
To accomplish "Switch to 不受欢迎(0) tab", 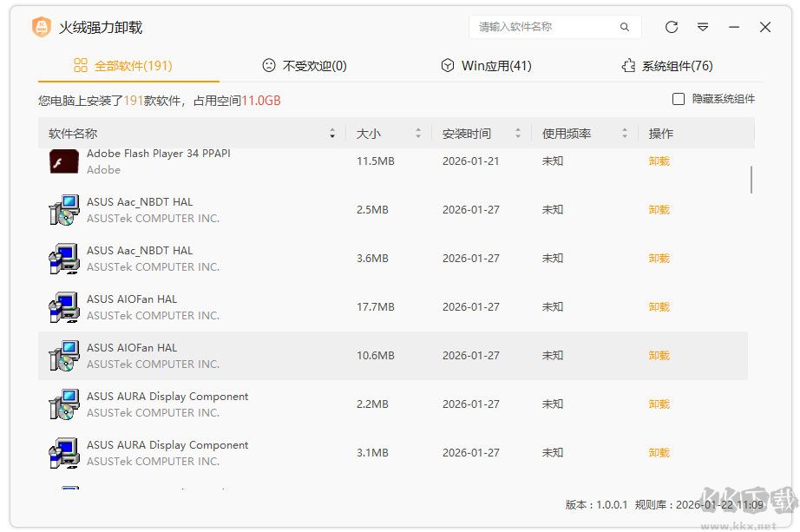I will point(304,65).
